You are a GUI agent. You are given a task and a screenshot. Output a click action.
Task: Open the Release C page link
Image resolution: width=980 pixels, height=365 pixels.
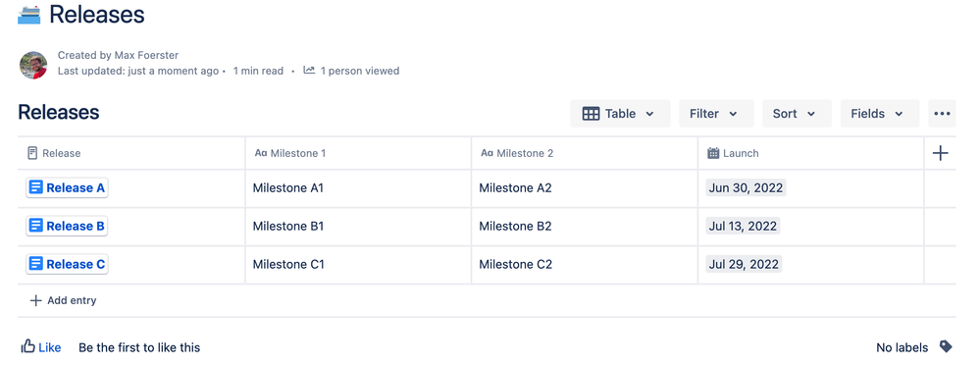(x=67, y=264)
